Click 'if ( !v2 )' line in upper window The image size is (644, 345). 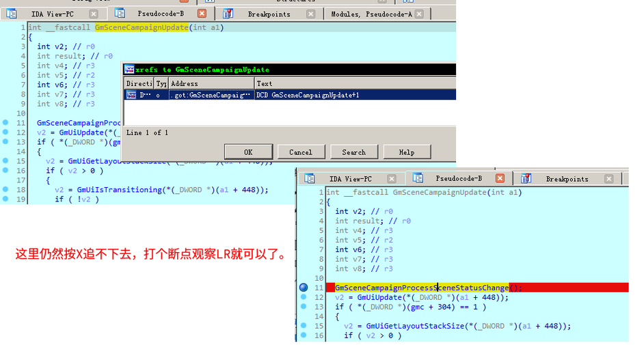(x=77, y=199)
